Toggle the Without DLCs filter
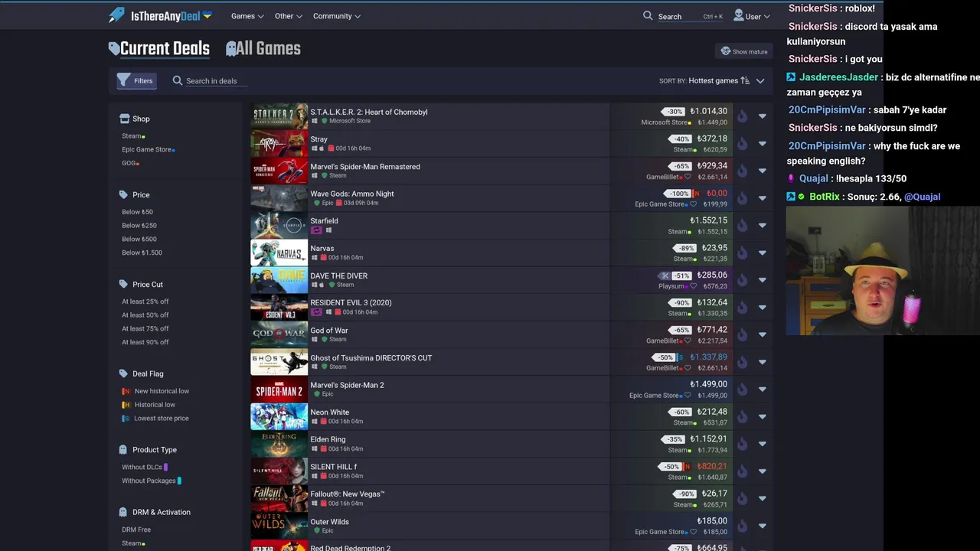Viewport: 980px width, 551px height. pyautogui.click(x=145, y=467)
